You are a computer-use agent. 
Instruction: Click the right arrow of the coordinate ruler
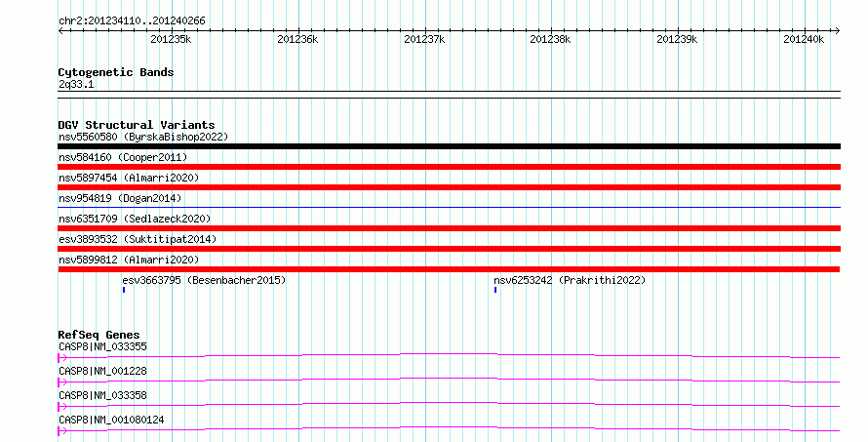click(837, 31)
